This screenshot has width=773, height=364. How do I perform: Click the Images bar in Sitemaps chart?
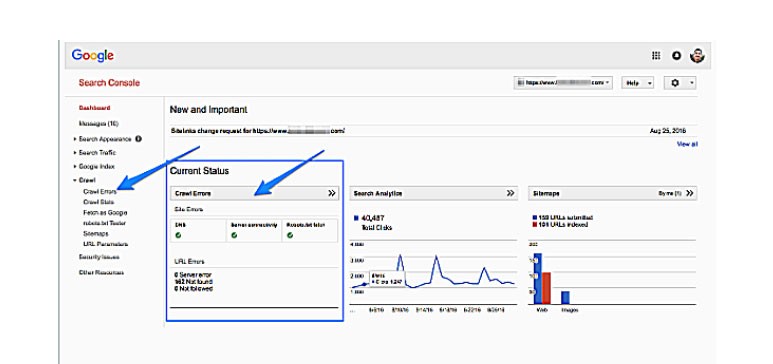(565, 297)
